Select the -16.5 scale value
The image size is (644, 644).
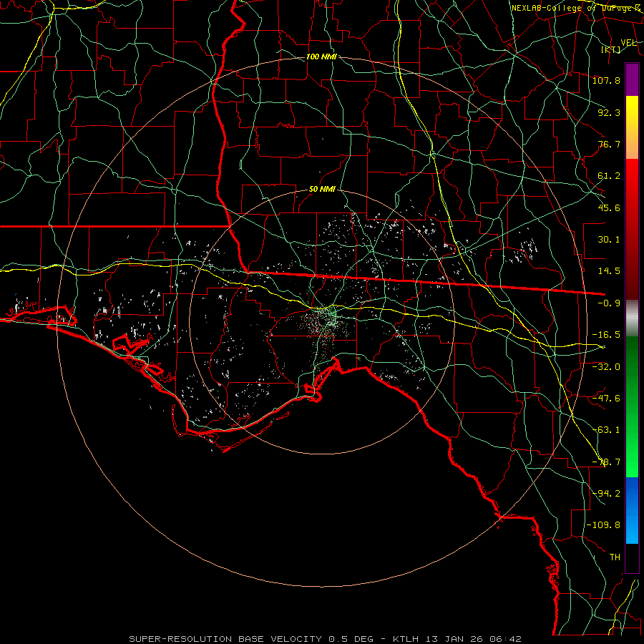click(606, 335)
